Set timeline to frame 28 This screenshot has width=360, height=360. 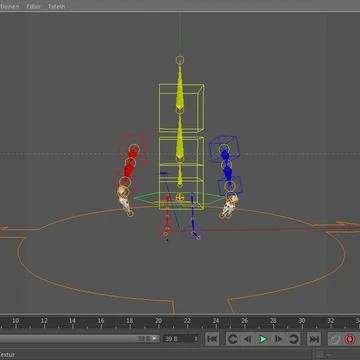(x=273, y=321)
